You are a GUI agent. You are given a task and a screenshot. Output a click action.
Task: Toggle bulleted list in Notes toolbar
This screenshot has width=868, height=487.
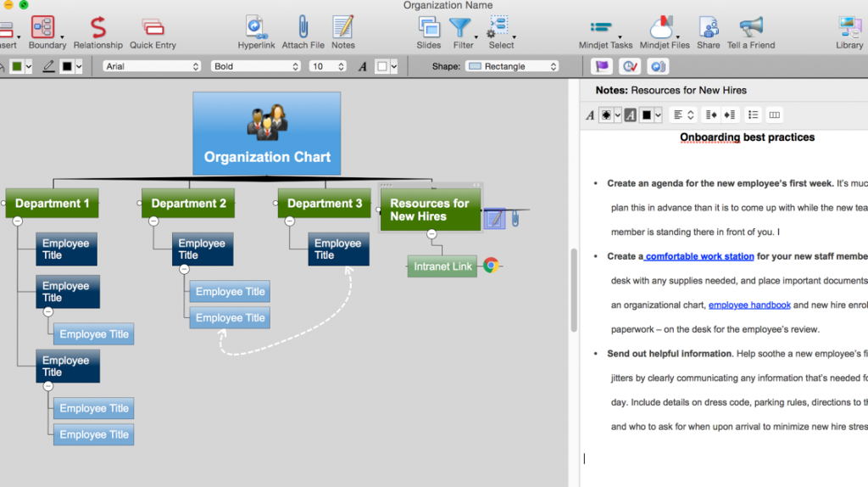(x=753, y=115)
